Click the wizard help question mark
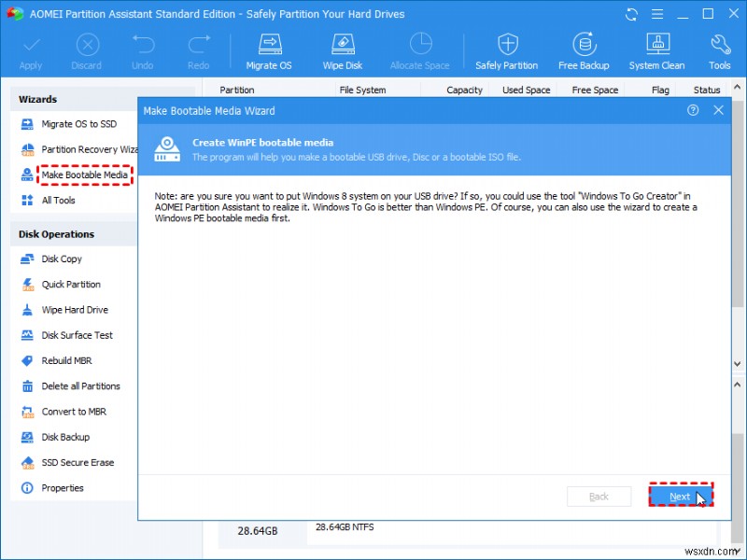Image resolution: width=747 pixels, height=560 pixels. pyautogui.click(x=693, y=110)
